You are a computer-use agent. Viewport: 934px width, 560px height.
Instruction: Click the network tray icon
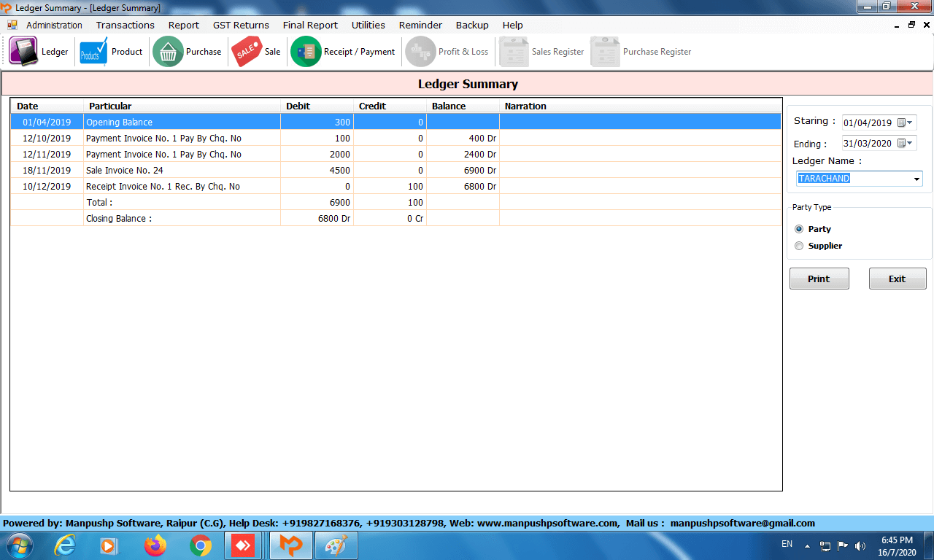[825, 545]
